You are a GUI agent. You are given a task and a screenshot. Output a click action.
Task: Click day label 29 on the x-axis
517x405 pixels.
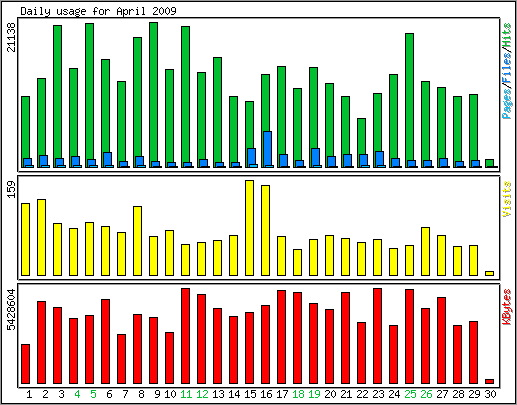[x=474, y=394]
